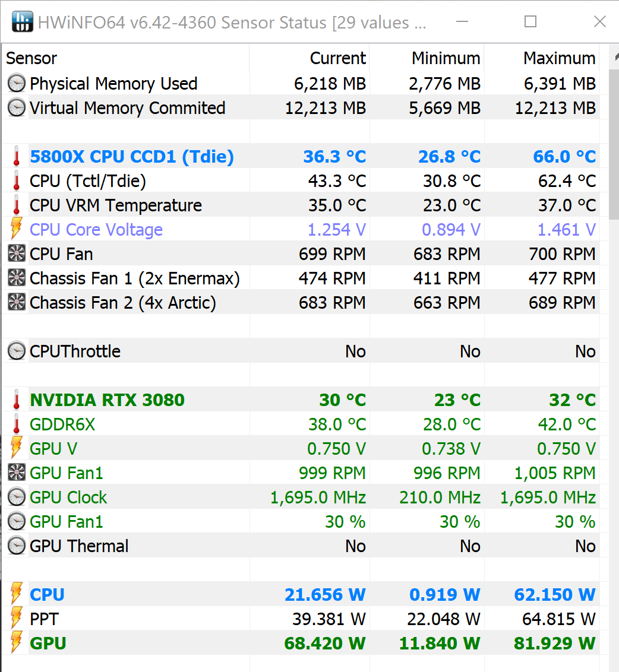Click lightning icon beside GPU V
The height and width of the screenshot is (672, 619).
pos(16,448)
